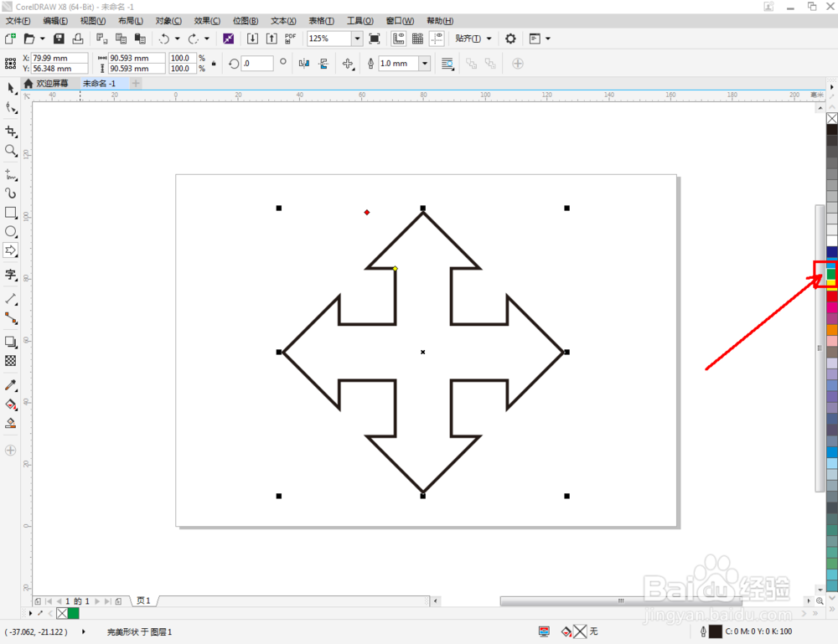Switch to the 未命名 -1 document tab

(x=99, y=83)
